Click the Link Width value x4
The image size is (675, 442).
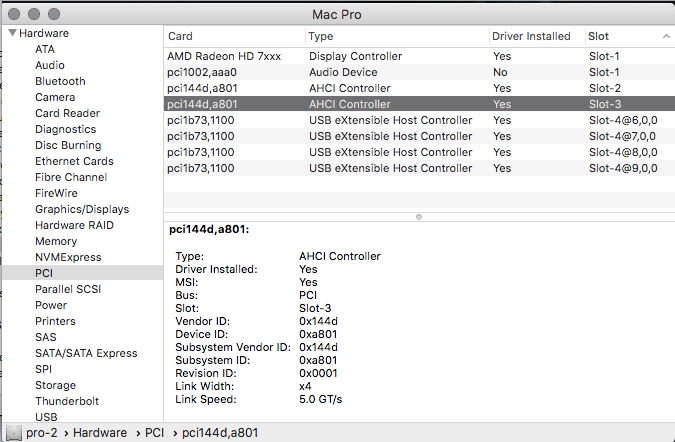click(x=305, y=386)
